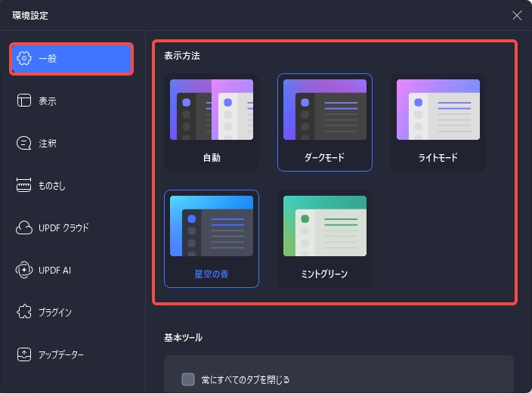Click the ものさし ruler icon
Image resolution: width=532 pixels, height=393 pixels.
[x=23, y=185]
